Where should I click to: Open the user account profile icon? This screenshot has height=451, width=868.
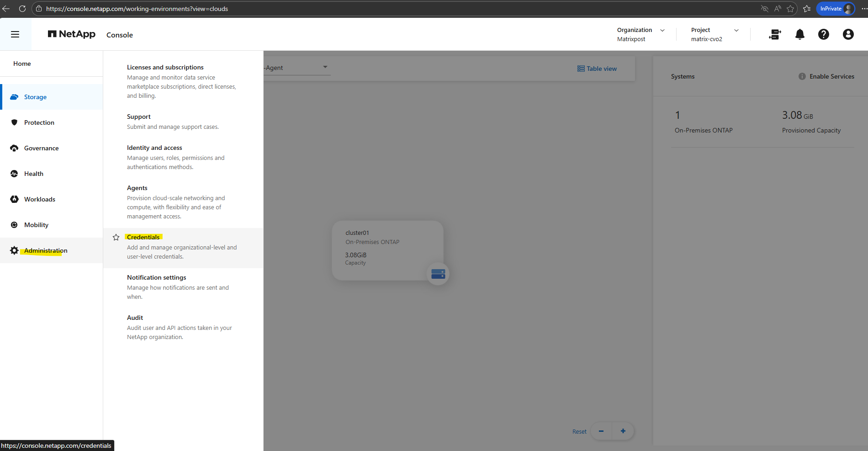coord(848,34)
